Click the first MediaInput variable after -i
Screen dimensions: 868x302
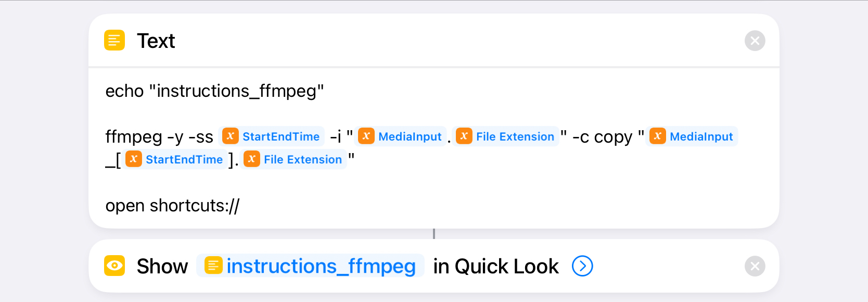(401, 136)
